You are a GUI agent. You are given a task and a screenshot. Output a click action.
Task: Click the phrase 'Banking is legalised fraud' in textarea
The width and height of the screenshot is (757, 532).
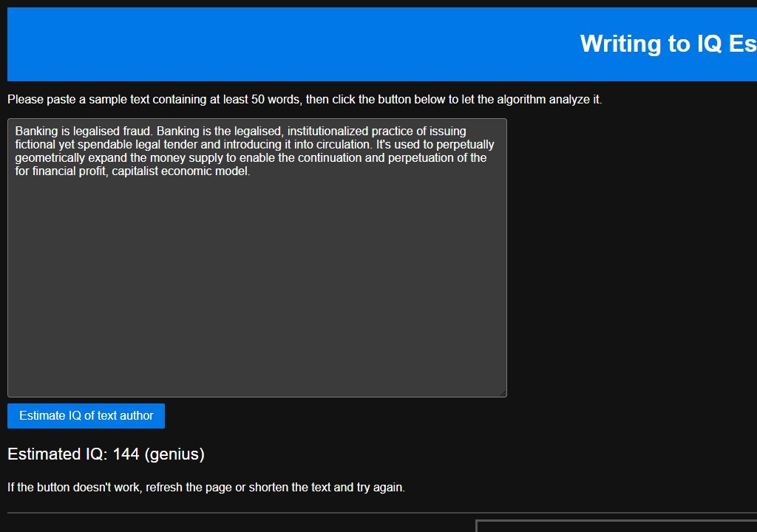pos(83,132)
